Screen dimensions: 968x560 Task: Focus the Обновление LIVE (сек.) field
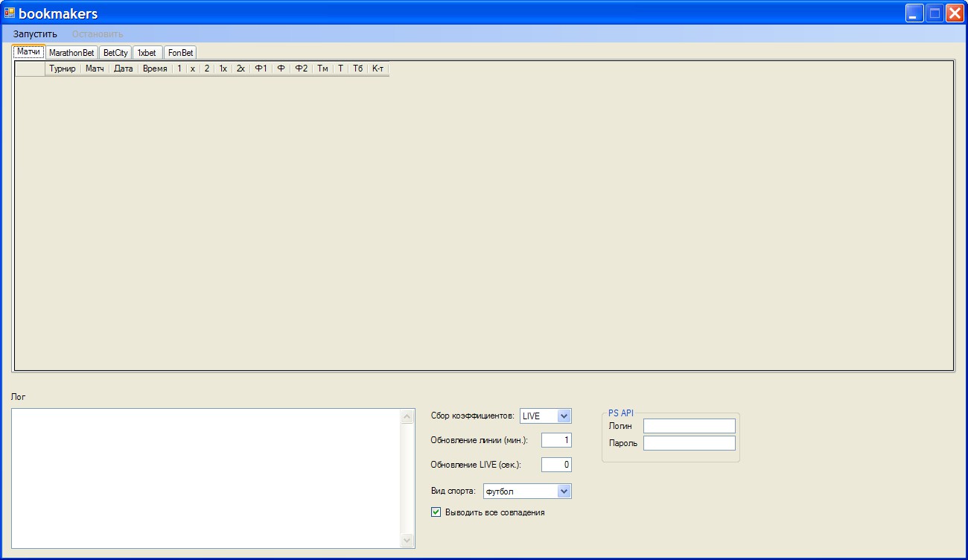(x=556, y=465)
